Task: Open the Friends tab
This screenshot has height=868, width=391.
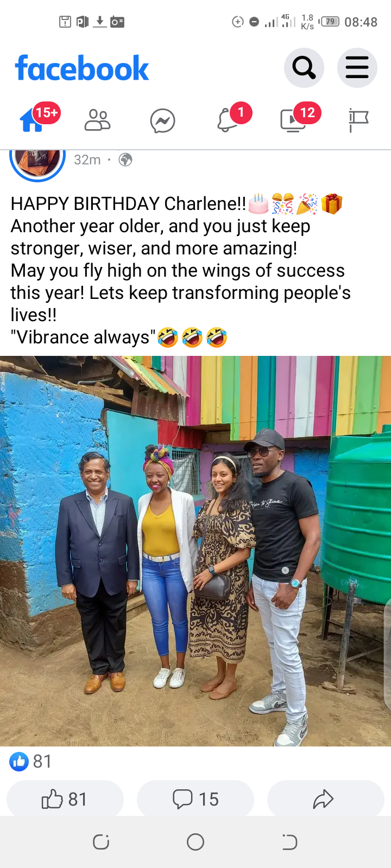Action: [98, 120]
